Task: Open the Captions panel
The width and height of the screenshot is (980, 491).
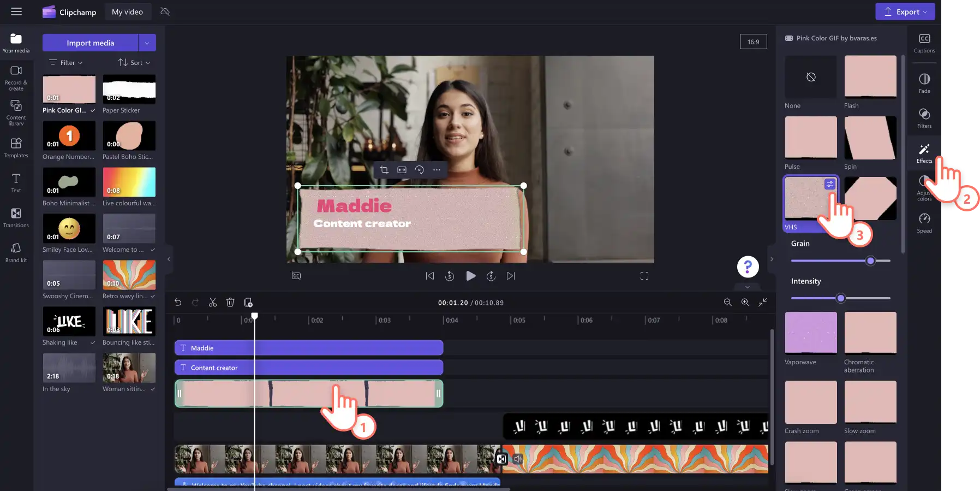Action: tap(924, 43)
